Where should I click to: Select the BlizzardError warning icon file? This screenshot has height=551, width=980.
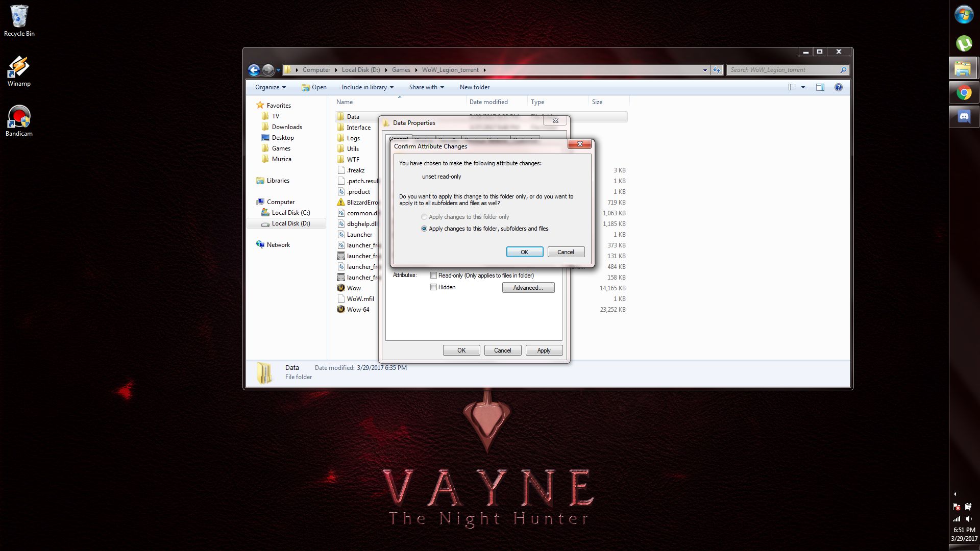(x=341, y=202)
